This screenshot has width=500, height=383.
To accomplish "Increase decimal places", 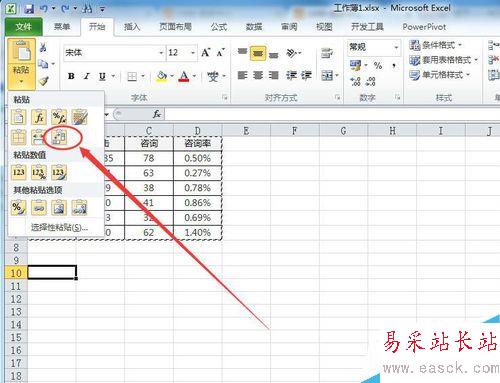I will 355,81.
